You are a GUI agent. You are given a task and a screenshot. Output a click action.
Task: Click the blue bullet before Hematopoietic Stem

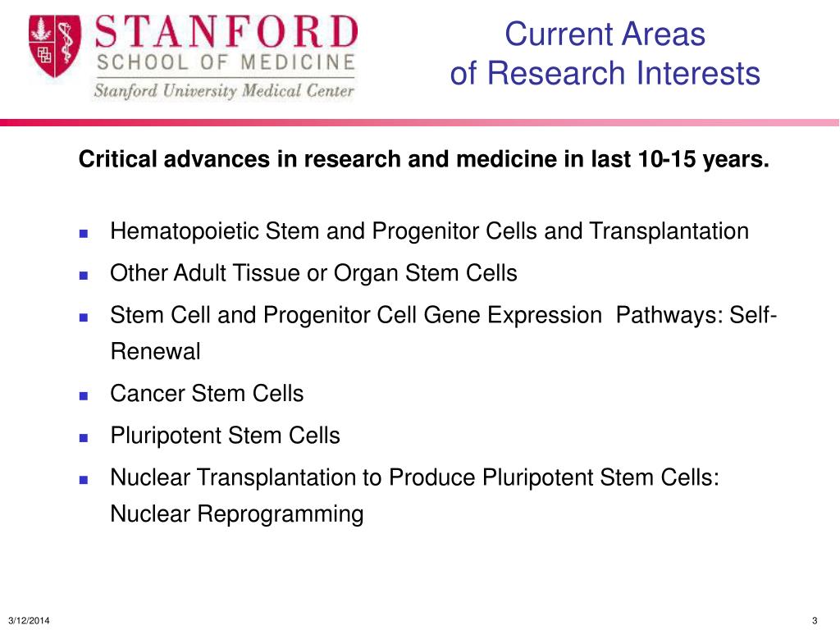point(84,234)
